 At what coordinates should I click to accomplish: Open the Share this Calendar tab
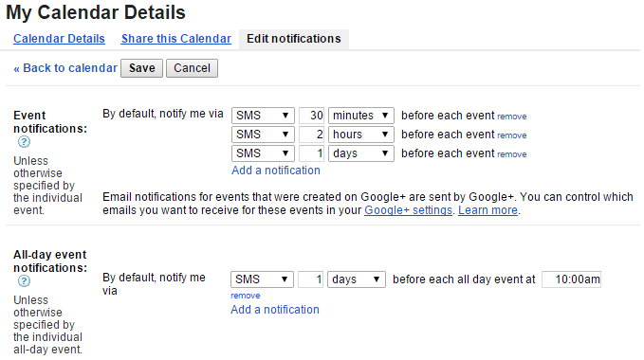(175, 39)
